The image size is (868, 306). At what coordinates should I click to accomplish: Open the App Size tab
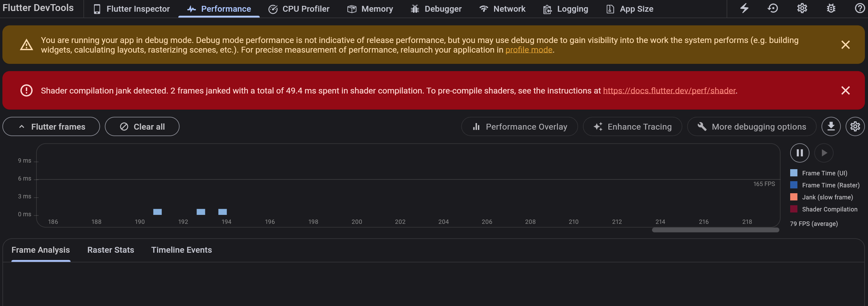pyautogui.click(x=630, y=9)
